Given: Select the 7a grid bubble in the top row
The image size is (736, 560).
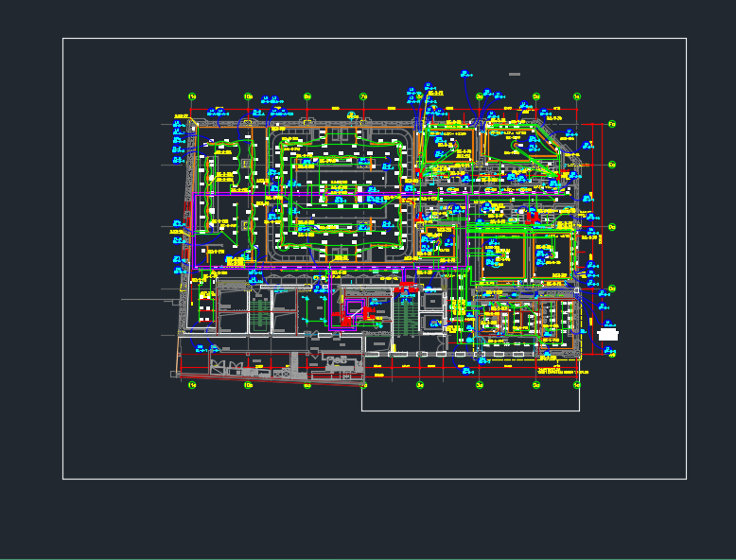Looking at the screenshot, I should point(363,96).
